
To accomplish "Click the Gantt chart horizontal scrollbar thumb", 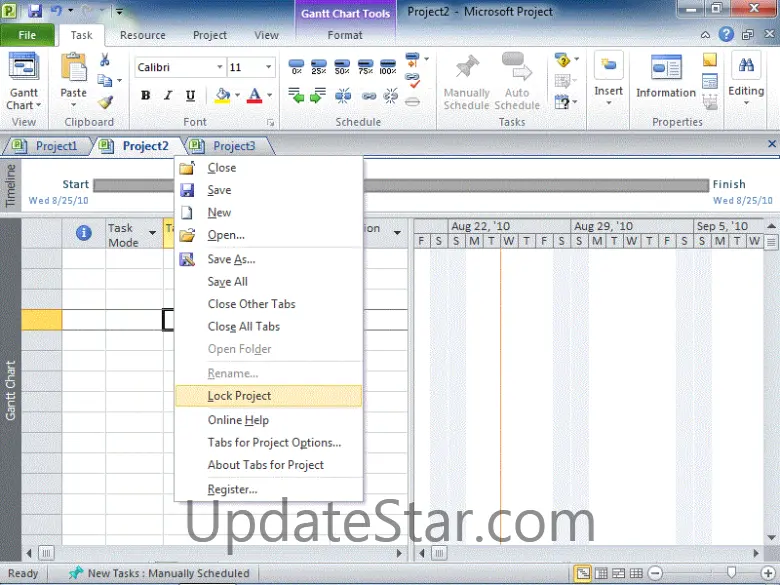I will pos(439,553).
